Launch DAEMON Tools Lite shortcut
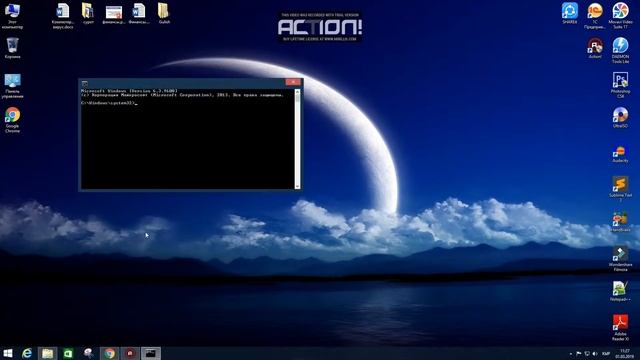The height and width of the screenshot is (360, 640). pos(620,50)
